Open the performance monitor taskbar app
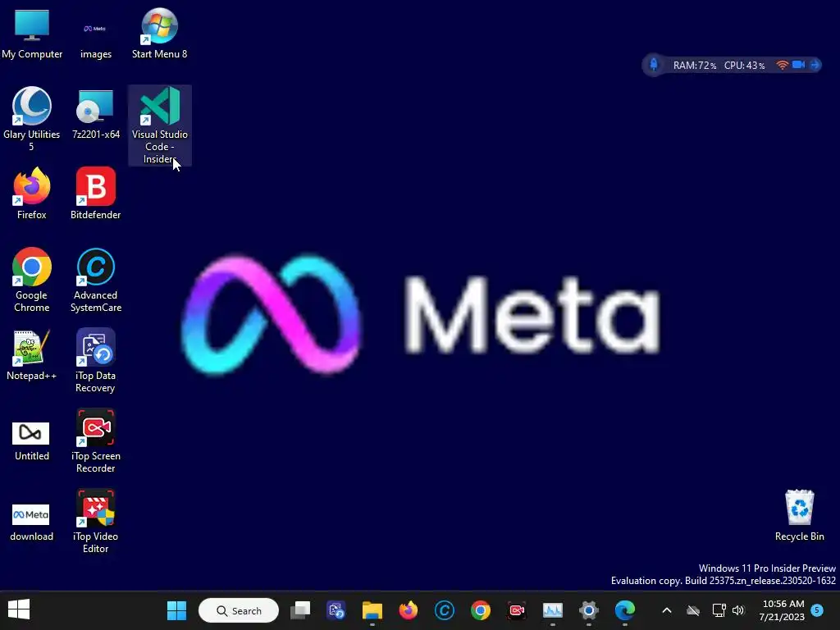Viewport: 840px width, 630px height. coord(552,610)
